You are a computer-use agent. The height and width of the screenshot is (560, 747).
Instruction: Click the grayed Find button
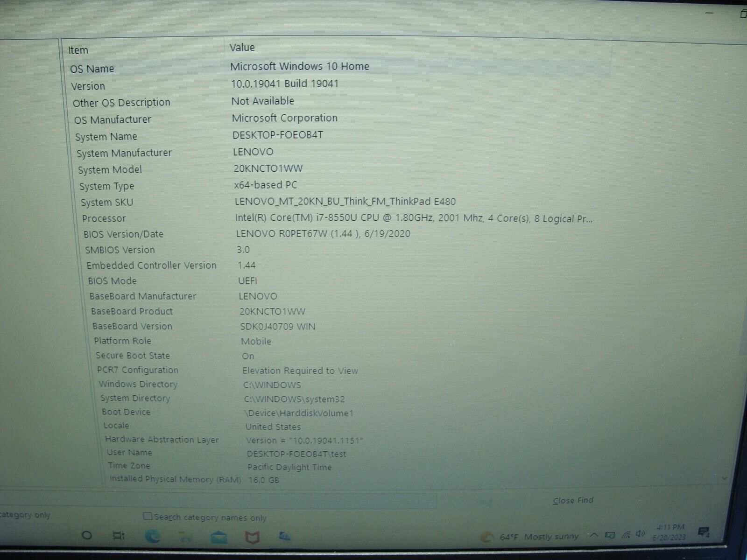point(484,502)
